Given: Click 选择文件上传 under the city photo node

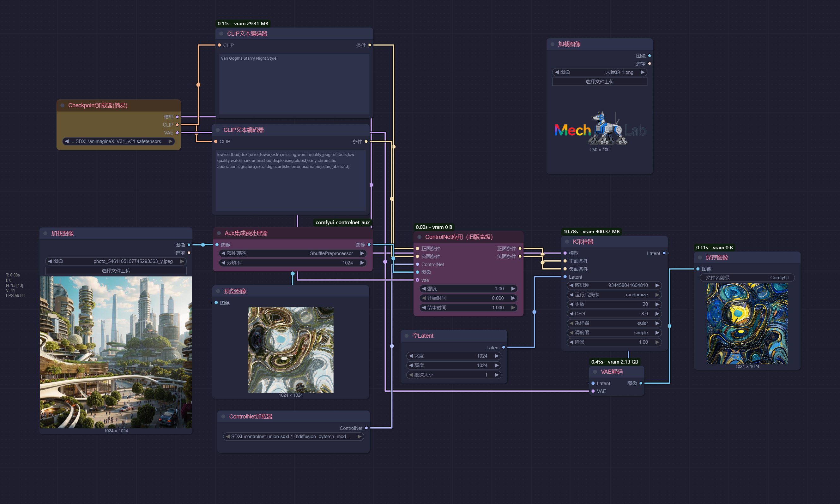Looking at the screenshot, I should 116,271.
